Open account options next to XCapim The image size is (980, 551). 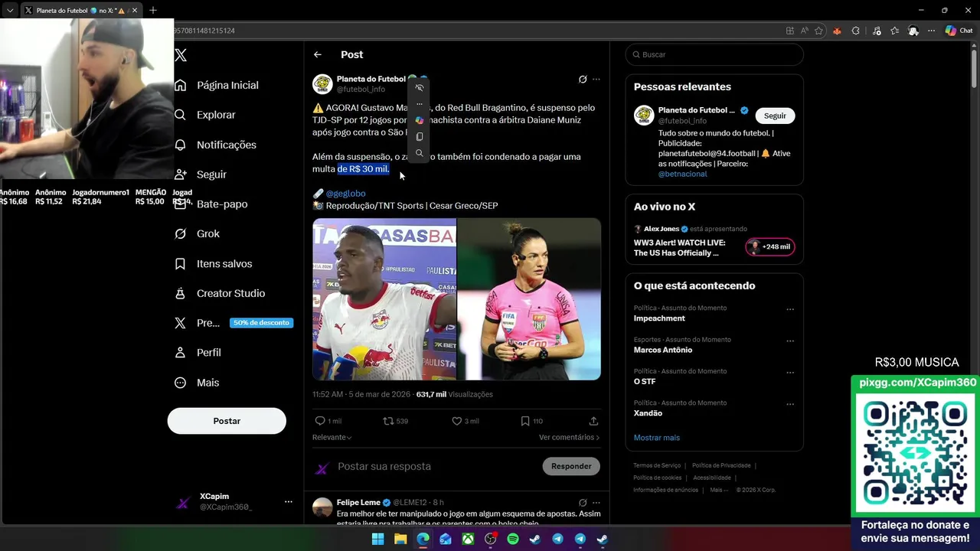click(x=288, y=502)
